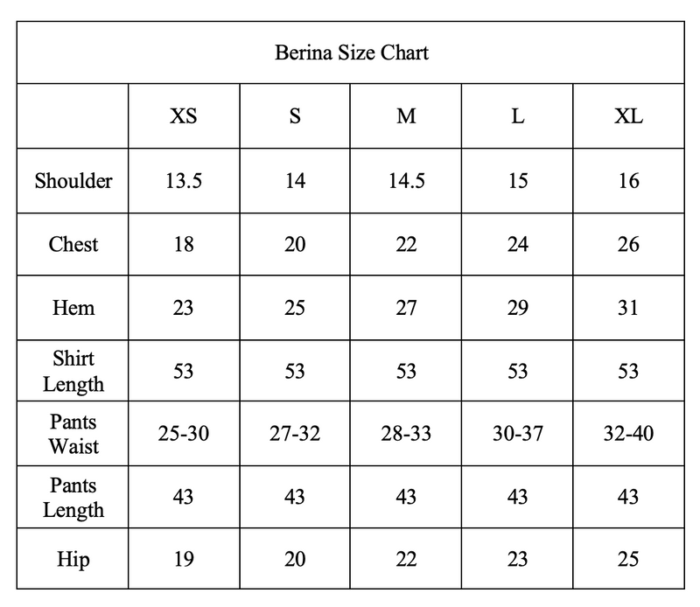Click the 13.5 shoulder value for XS
This screenshot has height=607, width=700.
pyautogui.click(x=184, y=181)
